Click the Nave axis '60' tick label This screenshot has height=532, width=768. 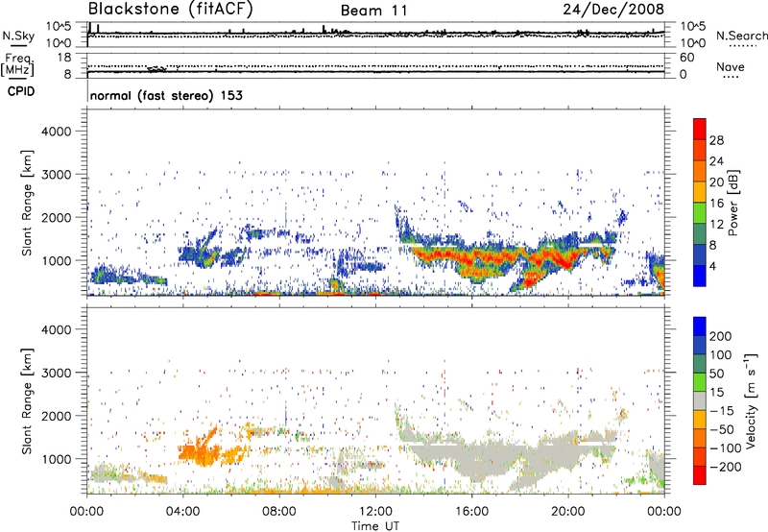(x=687, y=58)
